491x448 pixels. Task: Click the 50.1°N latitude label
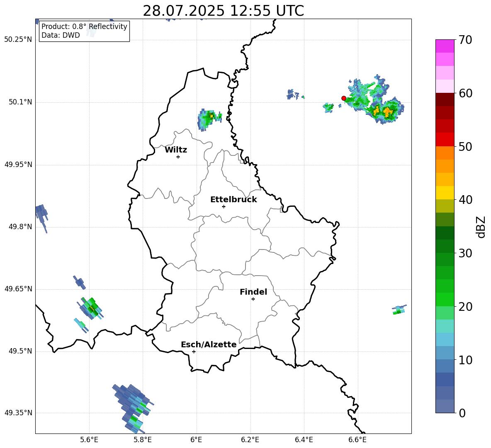pyautogui.click(x=20, y=102)
